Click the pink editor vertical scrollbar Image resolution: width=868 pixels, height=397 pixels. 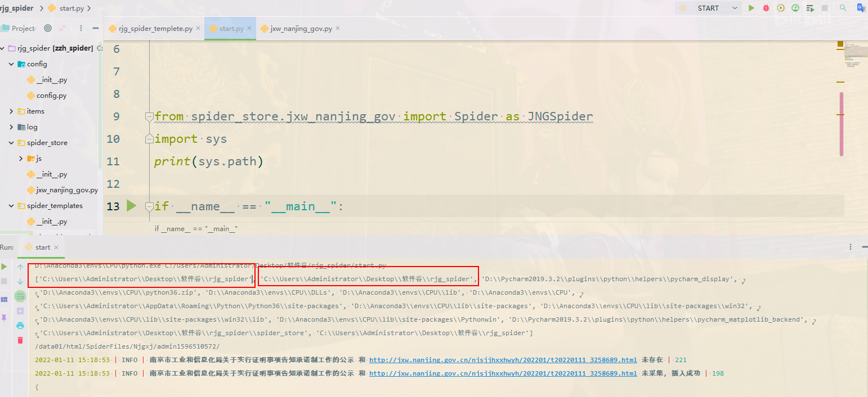(x=842, y=124)
